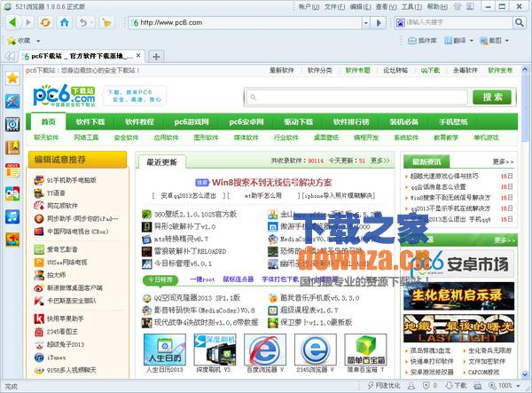Screen dimensions: 532x393
Task: Expand the favorites (收藏) dropdown arrow
Action: 38,41
